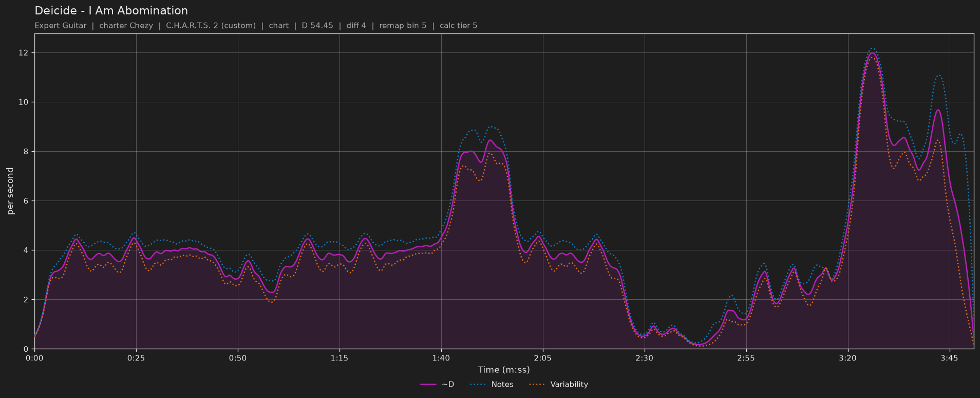The image size is (980, 398).
Task: Click the 'Notes' legend entry
Action: click(x=502, y=385)
